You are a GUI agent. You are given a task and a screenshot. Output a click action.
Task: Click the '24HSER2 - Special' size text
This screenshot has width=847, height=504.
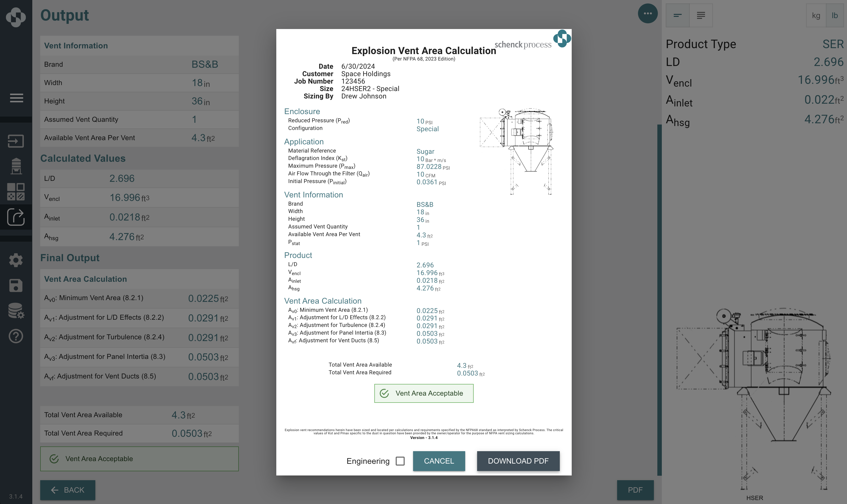[370, 89]
